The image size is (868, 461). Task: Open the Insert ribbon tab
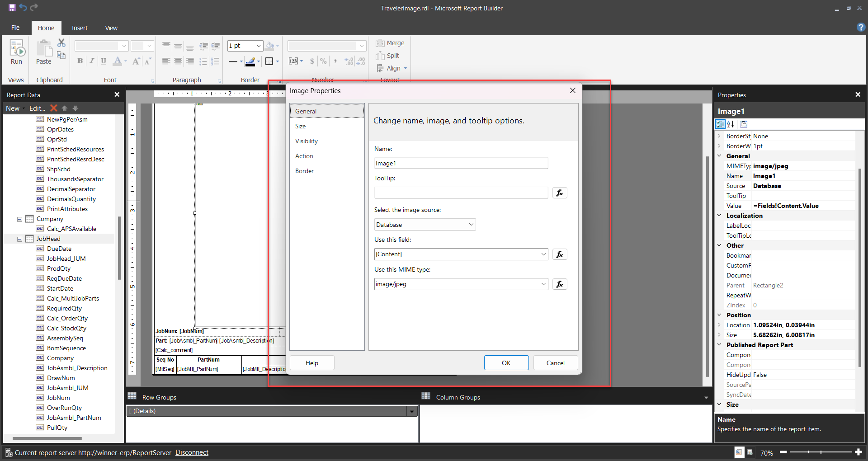[x=80, y=28]
